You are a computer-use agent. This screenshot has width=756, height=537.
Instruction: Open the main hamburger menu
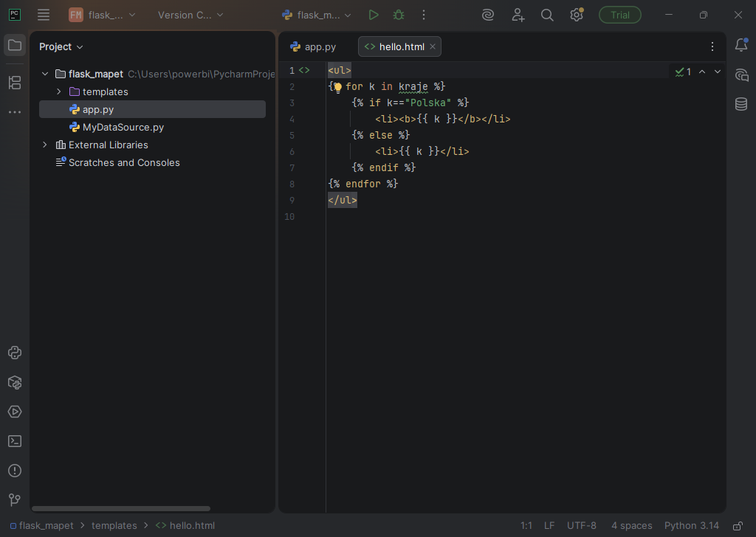click(44, 15)
